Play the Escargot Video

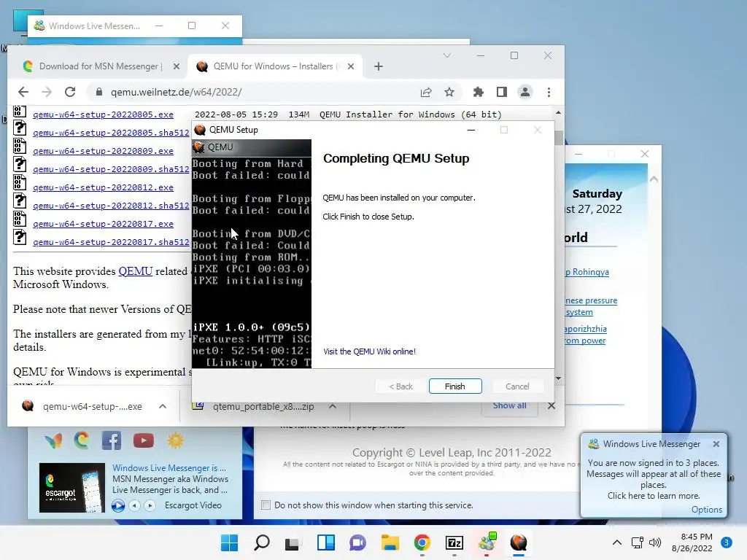pyautogui.click(x=118, y=505)
